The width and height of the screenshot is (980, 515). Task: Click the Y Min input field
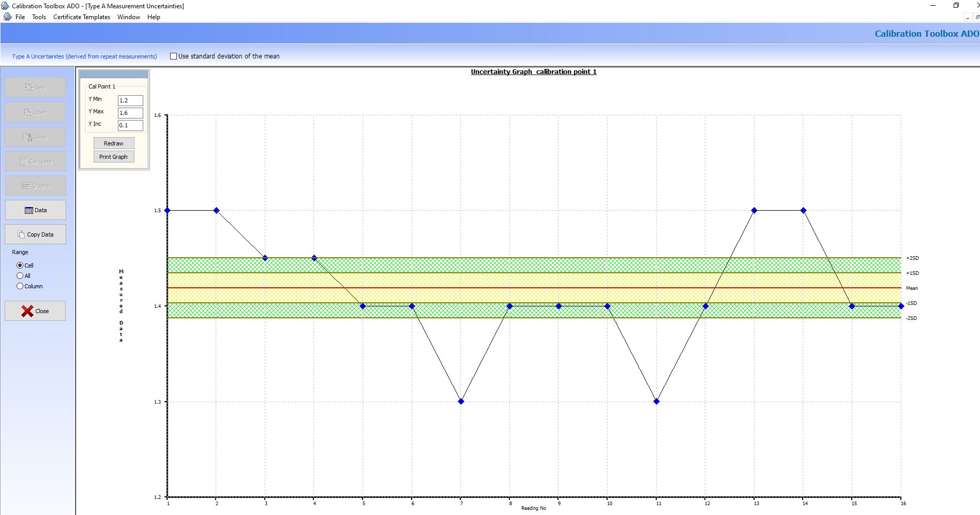(130, 100)
